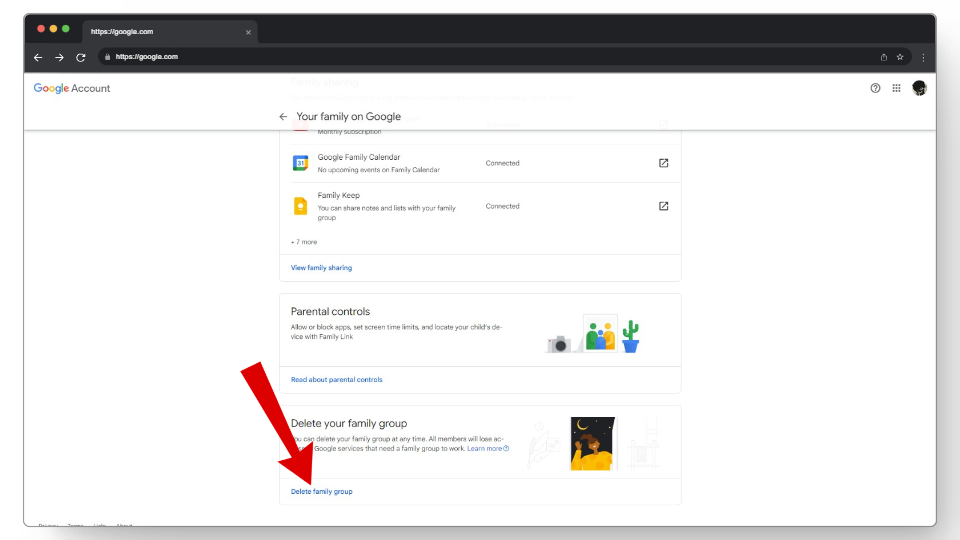Click the share icon in address bar
Image resolution: width=960 pixels, height=540 pixels.
coord(883,57)
